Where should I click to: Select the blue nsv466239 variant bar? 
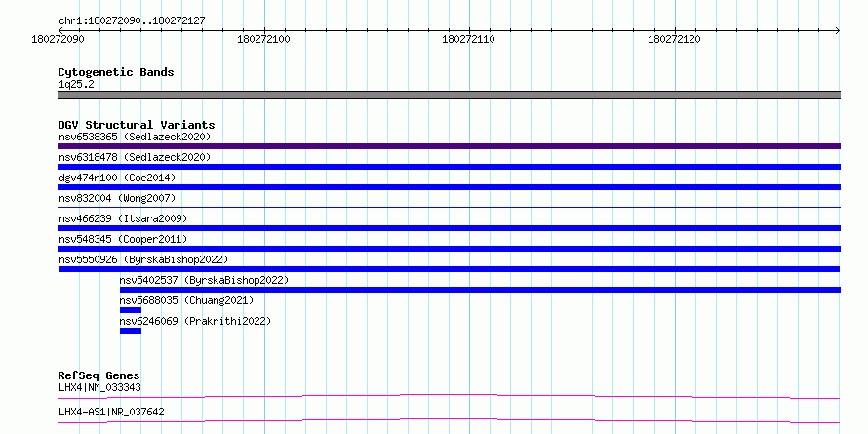[450, 228]
